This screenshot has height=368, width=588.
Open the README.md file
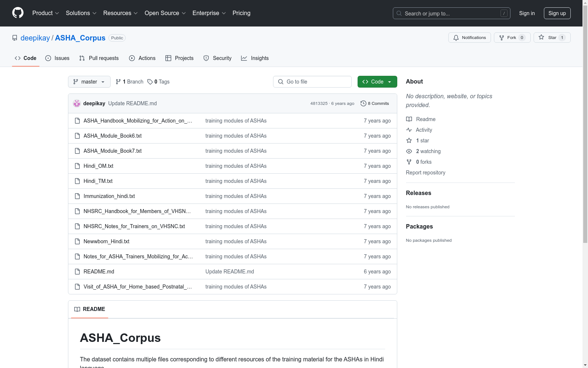coord(99,272)
